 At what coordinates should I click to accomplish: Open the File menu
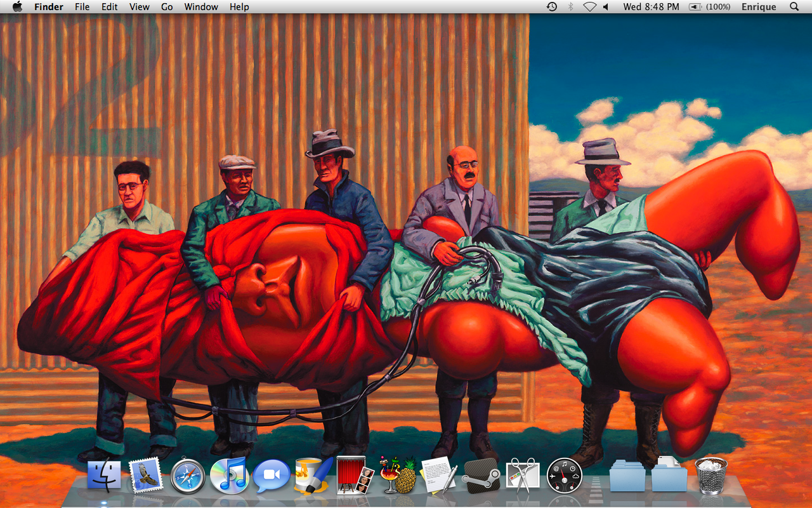82,6
